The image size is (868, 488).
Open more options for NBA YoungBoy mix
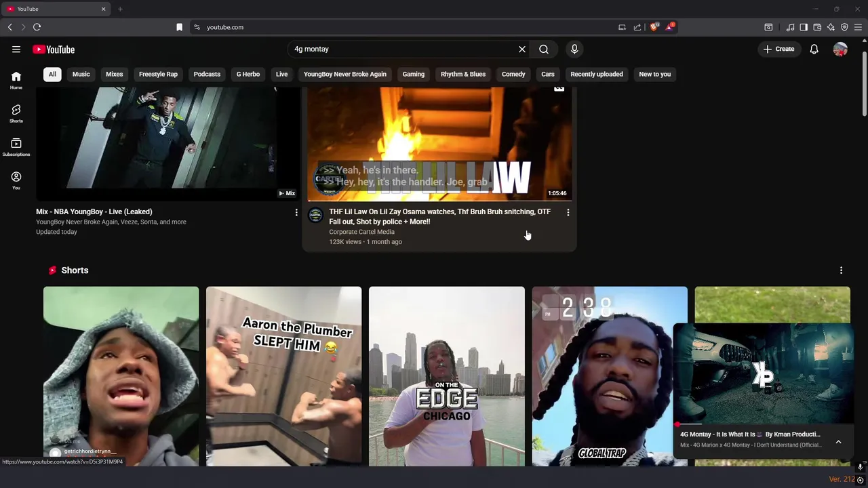(x=296, y=213)
